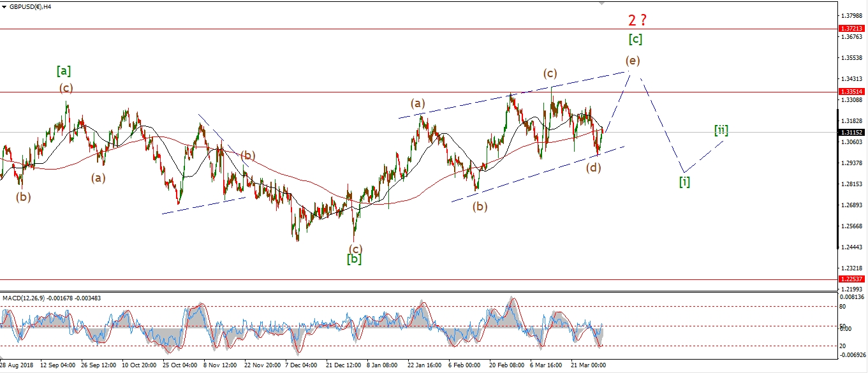
Task: Select the green [ii] projection label
Action: coord(721,131)
